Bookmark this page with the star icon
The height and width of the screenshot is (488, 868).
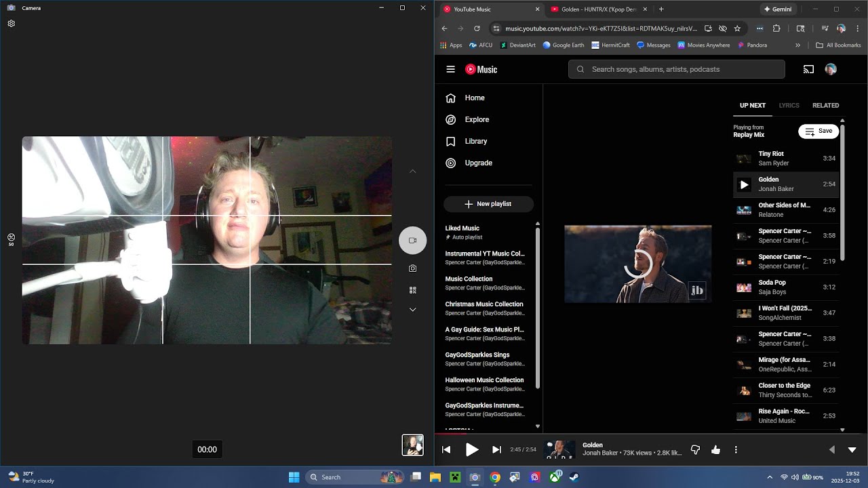[737, 28]
